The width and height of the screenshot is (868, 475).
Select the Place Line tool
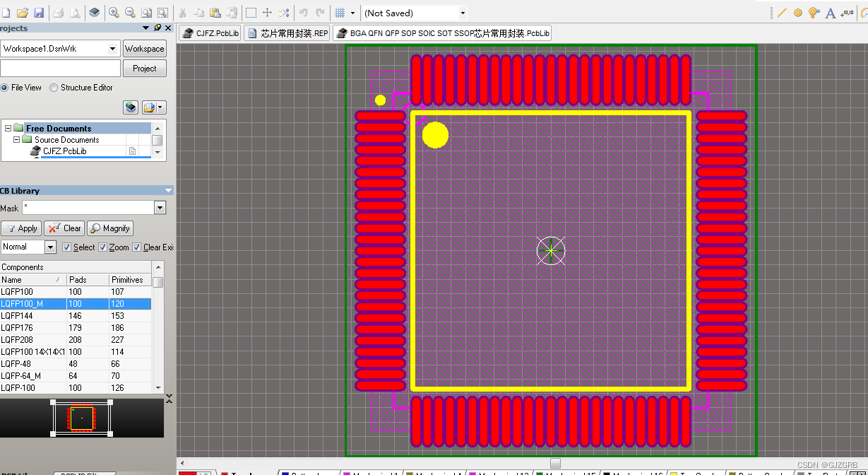click(783, 12)
